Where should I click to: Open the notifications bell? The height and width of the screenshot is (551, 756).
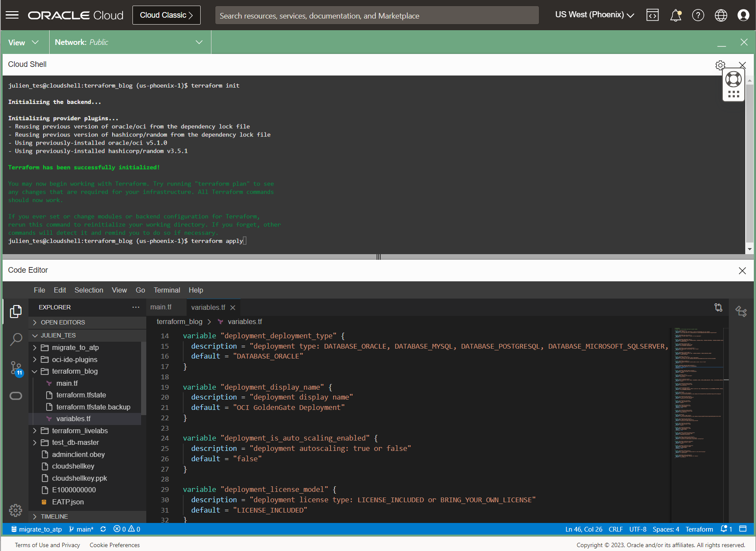click(676, 15)
